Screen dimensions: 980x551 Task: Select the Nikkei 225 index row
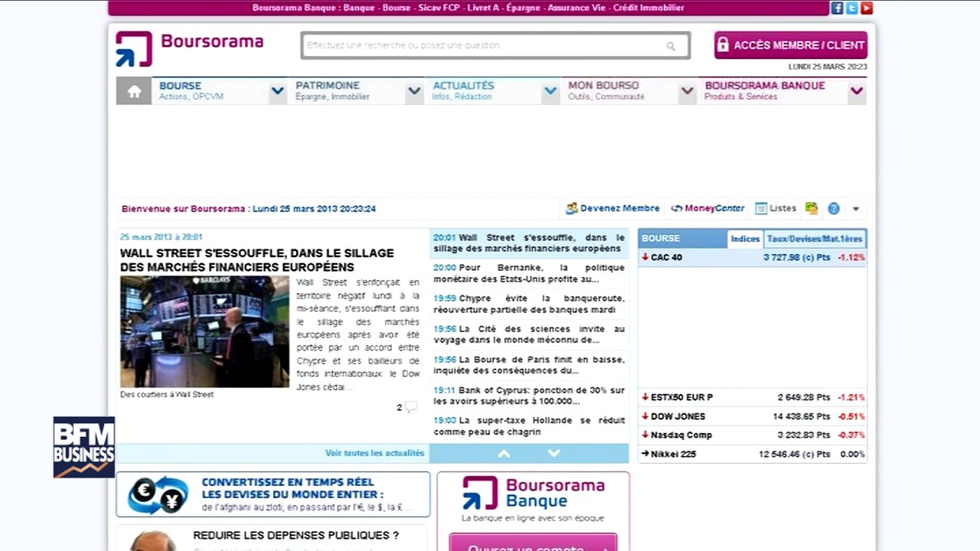(x=753, y=454)
